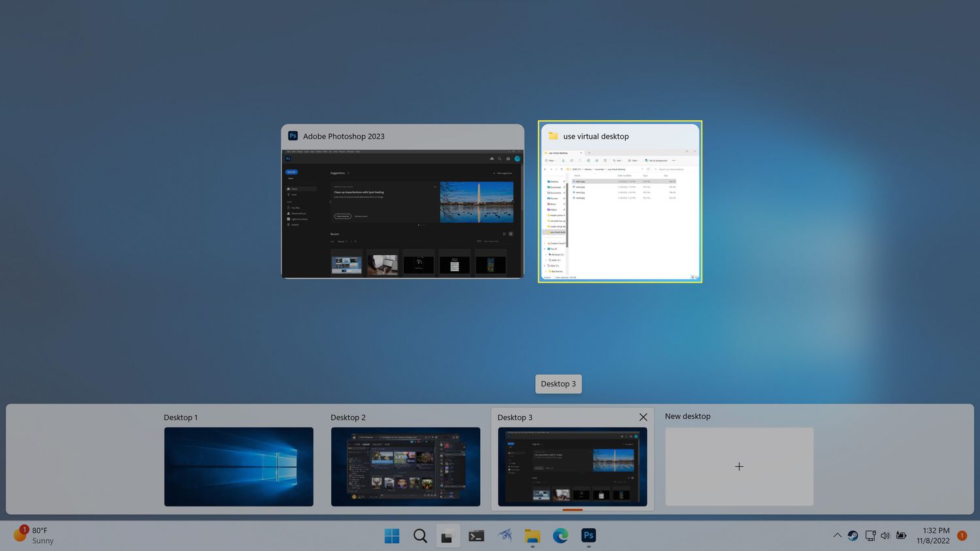The image size is (980, 551).
Task: Switch to Desktop 2
Action: pos(405,466)
